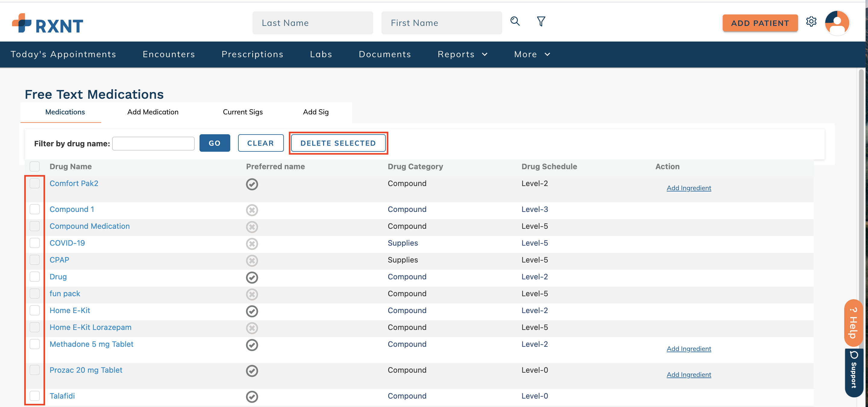868x407 pixels.
Task: Toggle preferred X icon for COVID-19
Action: [252, 244]
